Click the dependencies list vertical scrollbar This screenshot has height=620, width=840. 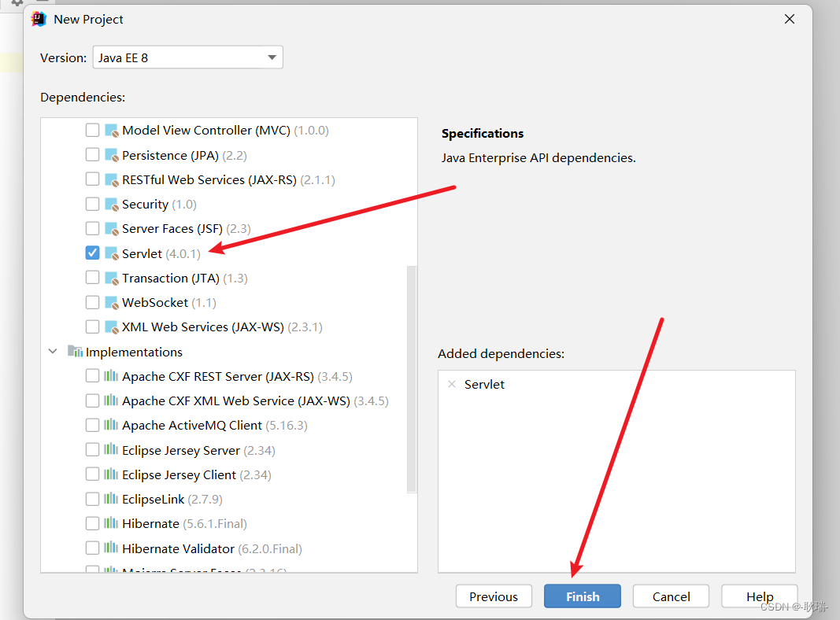click(x=412, y=379)
